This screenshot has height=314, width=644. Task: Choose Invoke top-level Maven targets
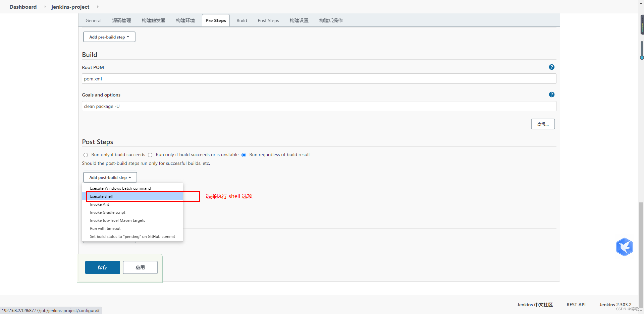[x=132, y=221]
